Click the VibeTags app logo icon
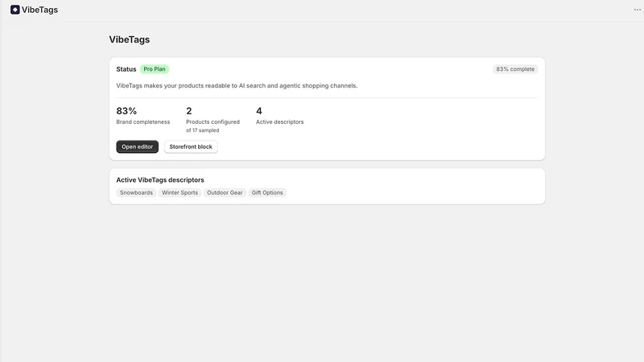This screenshot has height=362, width=644. (x=15, y=10)
